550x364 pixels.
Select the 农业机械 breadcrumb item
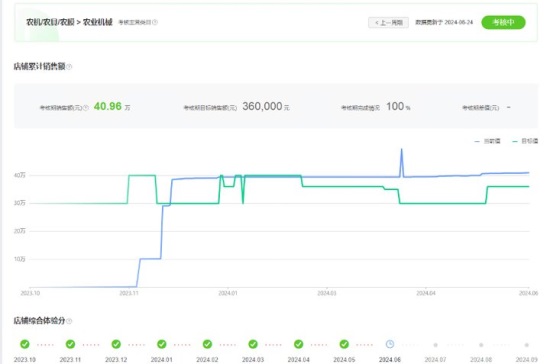(x=98, y=22)
